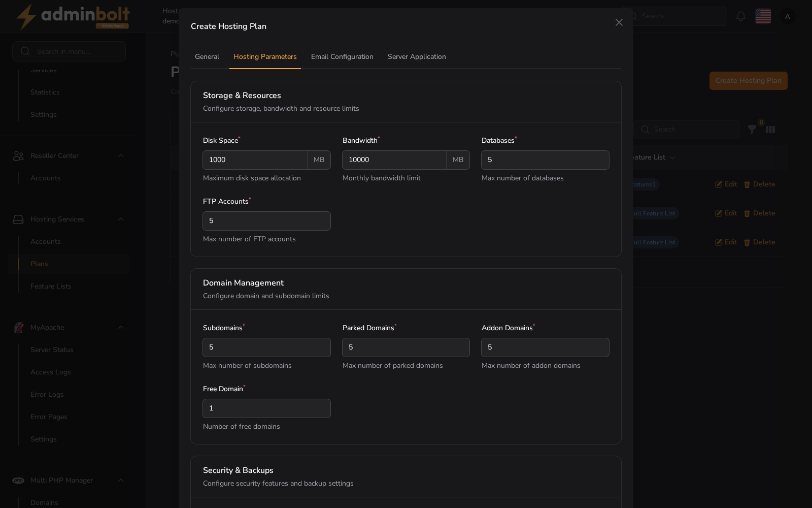Viewport: 812px width, 508px height.
Task: Collapse the Hosting Services section chevron
Action: pyautogui.click(x=121, y=219)
